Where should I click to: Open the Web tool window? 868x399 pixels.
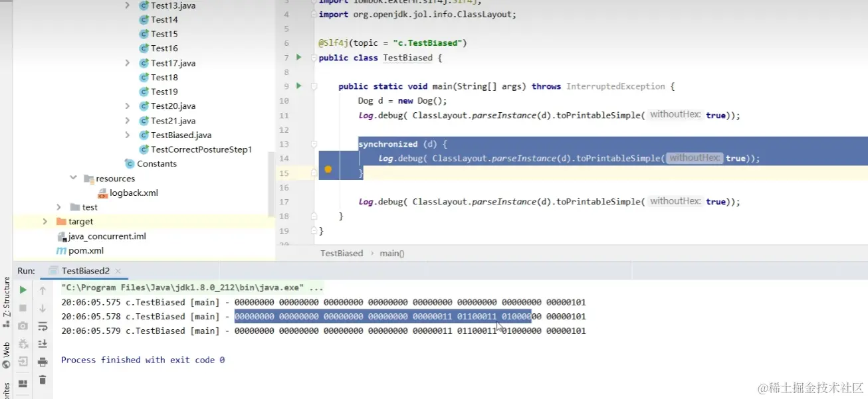pos(7,355)
